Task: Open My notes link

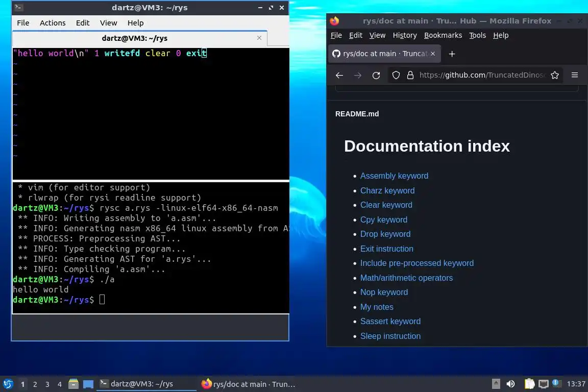Action: (377, 307)
